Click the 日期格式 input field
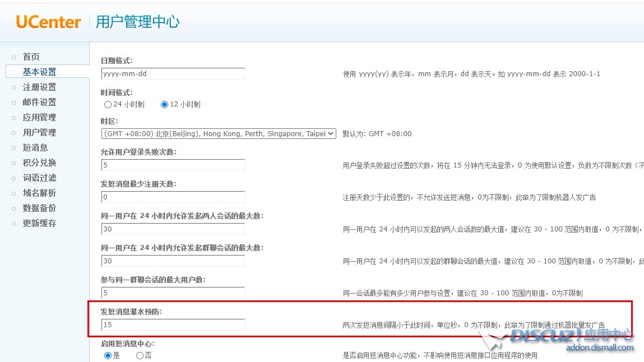 173,74
